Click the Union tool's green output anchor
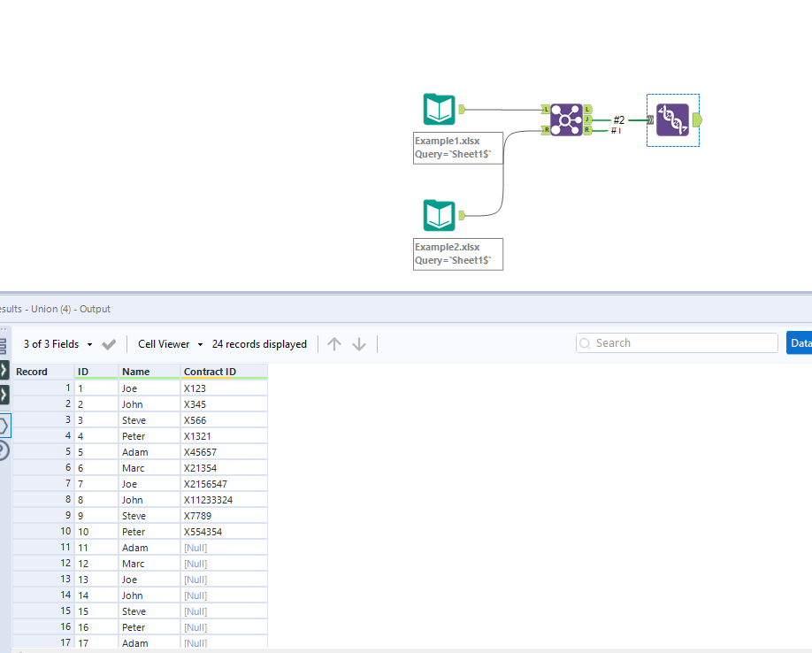 [697, 119]
